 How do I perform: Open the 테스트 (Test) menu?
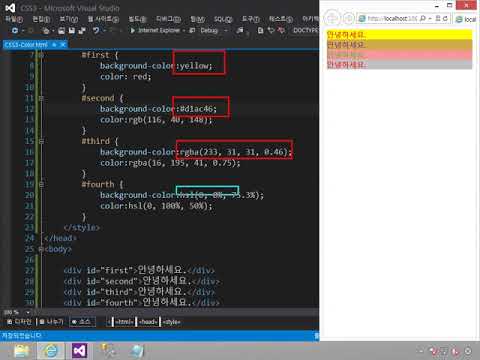281,19
